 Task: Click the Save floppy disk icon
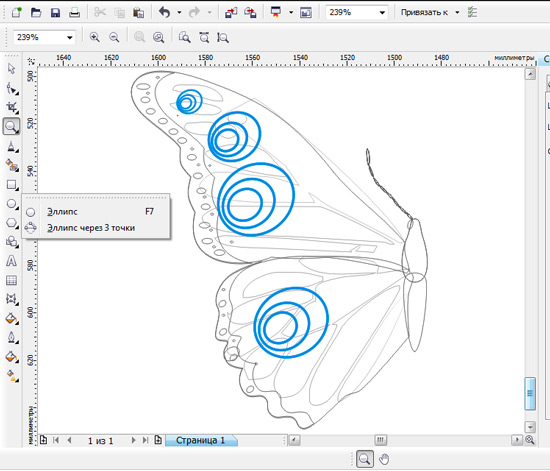coord(55,13)
